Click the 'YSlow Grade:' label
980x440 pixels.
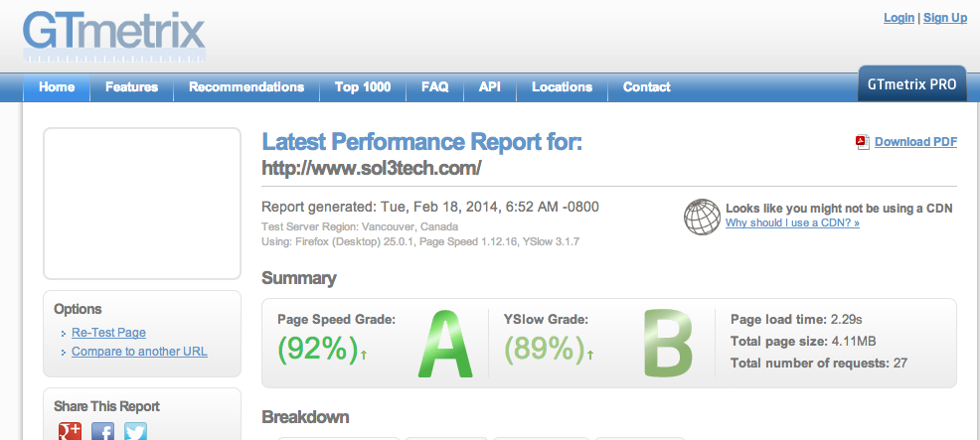pyautogui.click(x=547, y=320)
